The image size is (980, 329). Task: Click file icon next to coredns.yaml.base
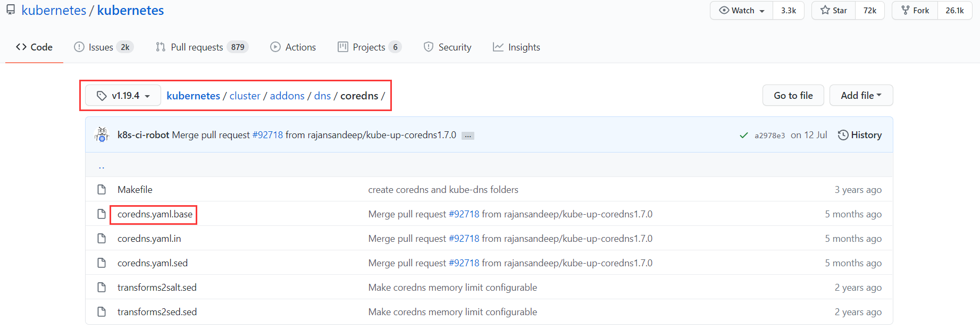(x=102, y=214)
